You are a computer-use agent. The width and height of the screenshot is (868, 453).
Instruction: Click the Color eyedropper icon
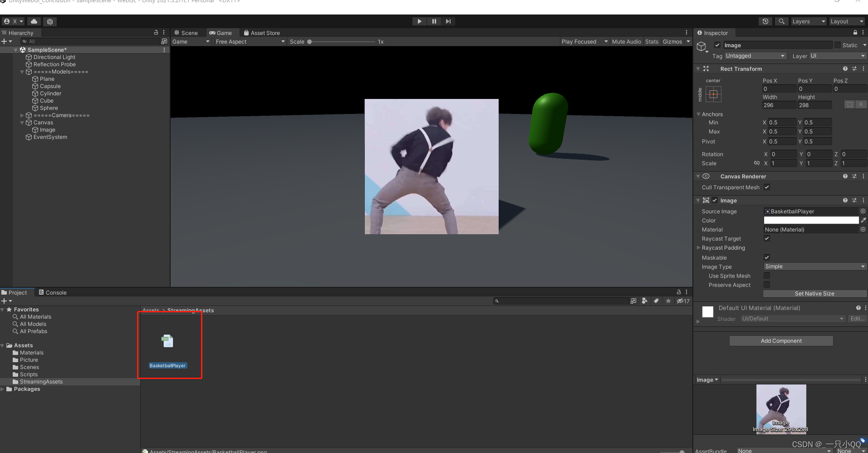point(863,220)
